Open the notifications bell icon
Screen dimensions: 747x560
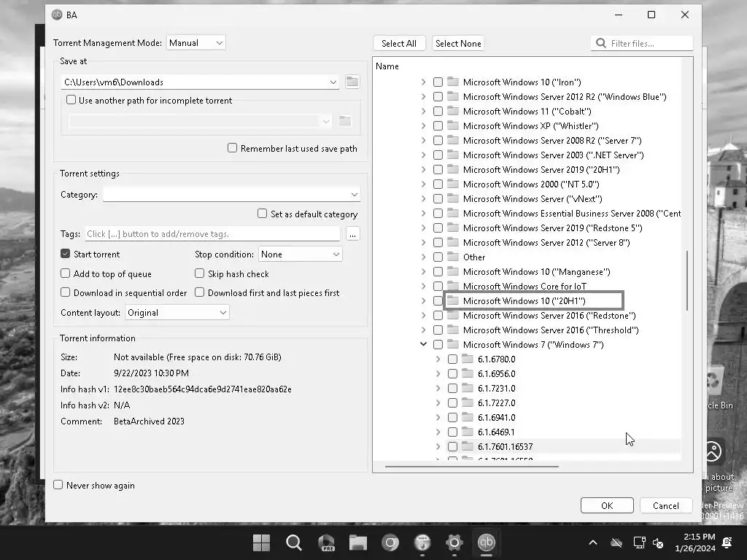727,542
